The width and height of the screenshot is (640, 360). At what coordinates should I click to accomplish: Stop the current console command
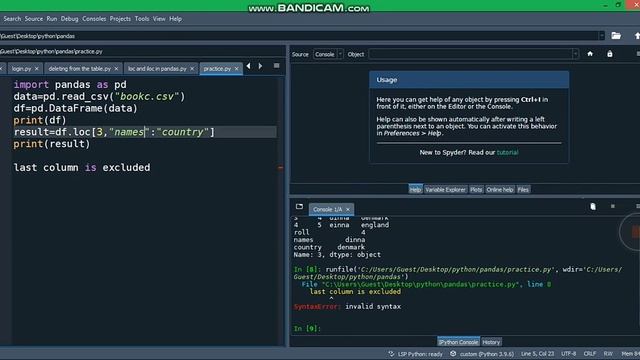[x=613, y=207]
